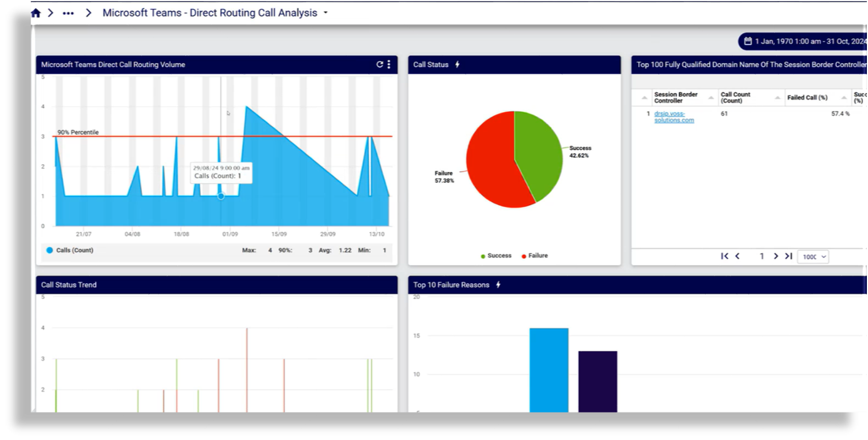This screenshot has width=868, height=440.
Task: Click the dark navy bar in Failure Reasons
Action: (x=598, y=382)
